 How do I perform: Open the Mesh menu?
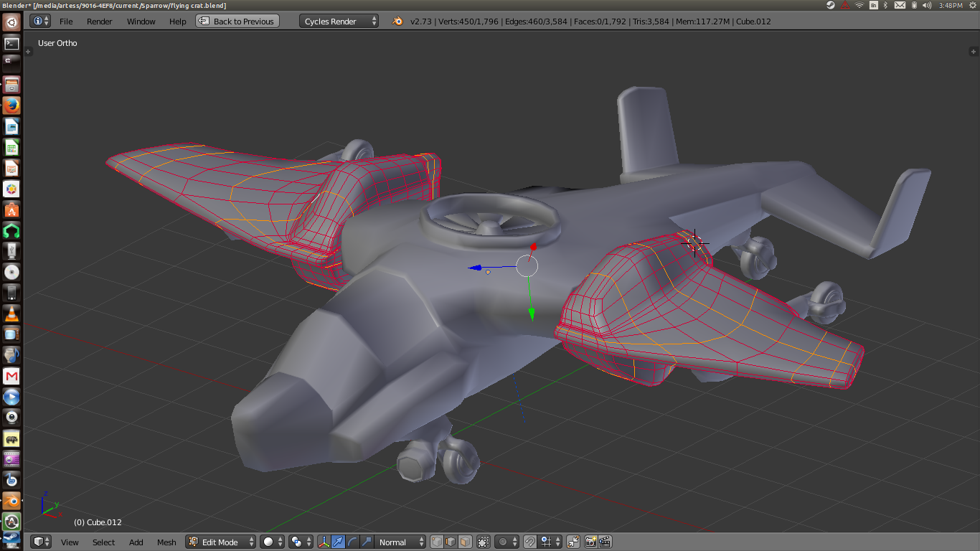(x=166, y=542)
